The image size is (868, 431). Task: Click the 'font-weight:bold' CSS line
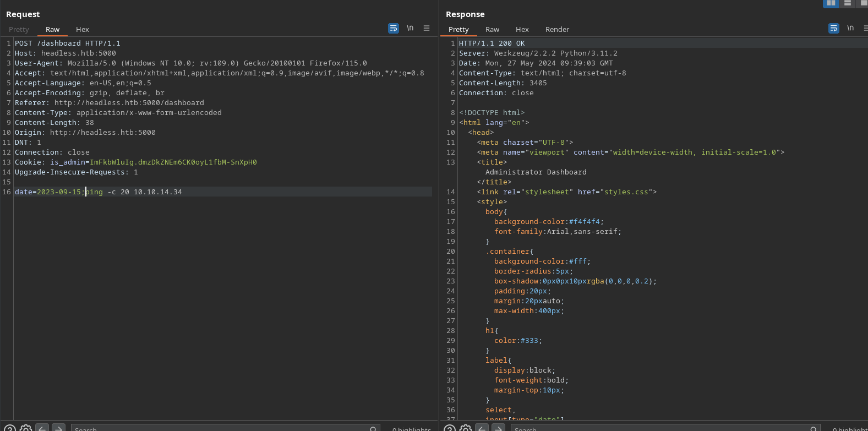532,380
